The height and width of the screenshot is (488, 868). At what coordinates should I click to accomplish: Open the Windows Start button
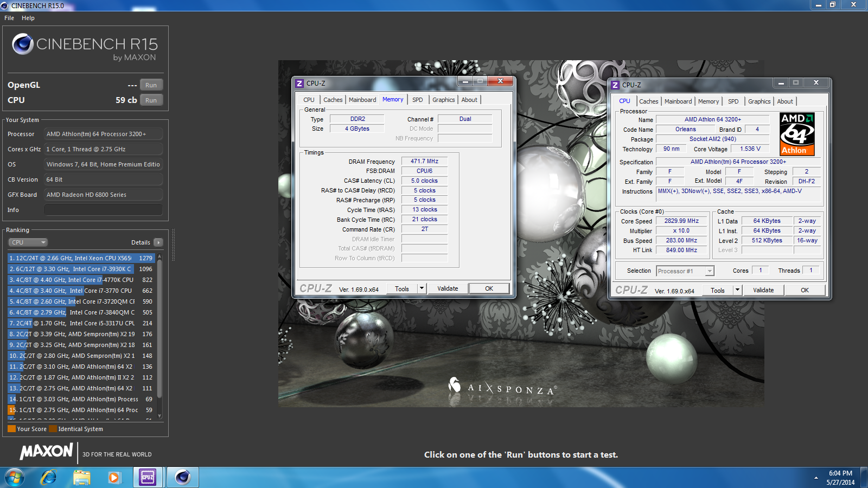[x=15, y=478]
